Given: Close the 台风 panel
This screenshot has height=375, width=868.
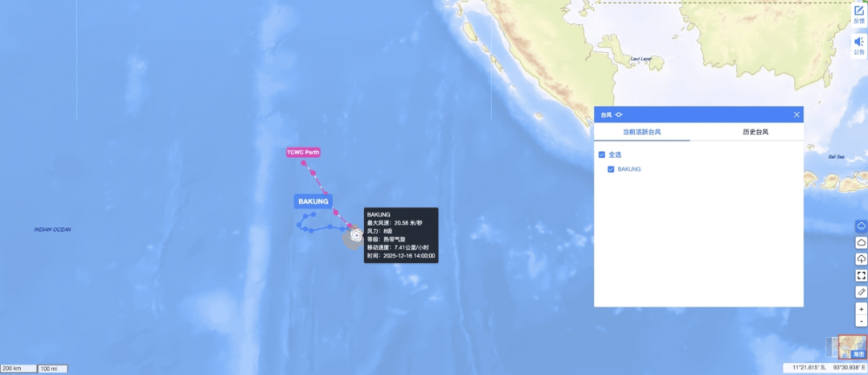Looking at the screenshot, I should pyautogui.click(x=796, y=114).
